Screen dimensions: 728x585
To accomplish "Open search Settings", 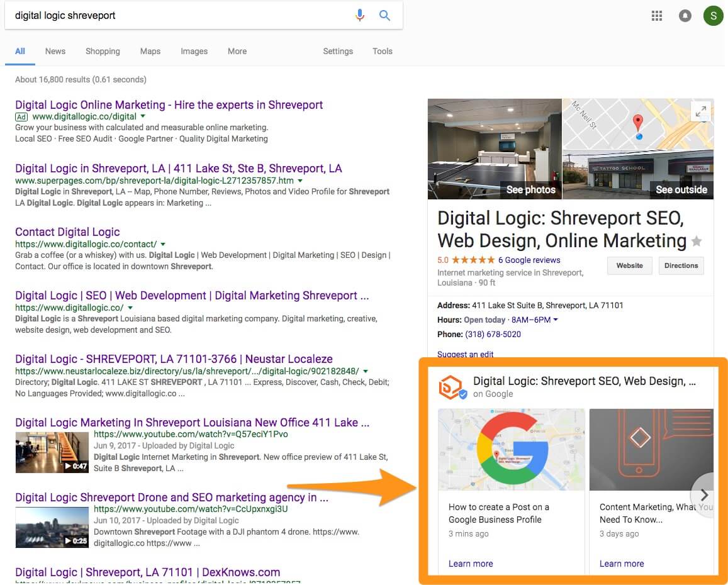I will pos(338,51).
